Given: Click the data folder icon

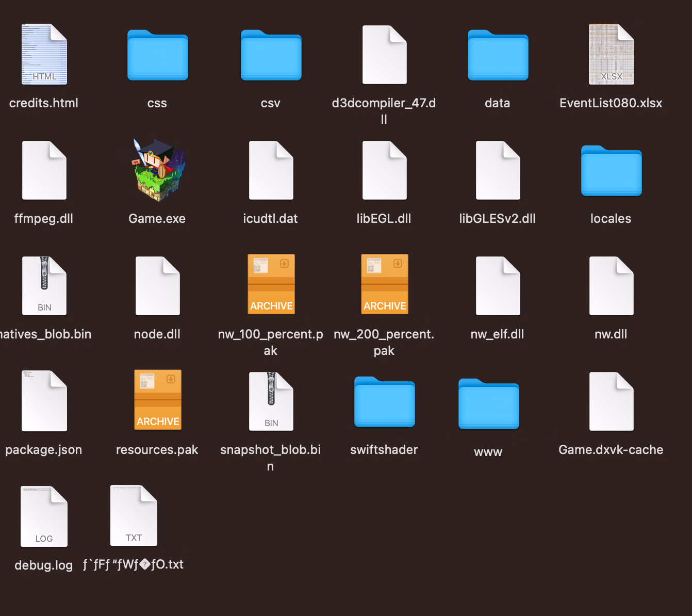Looking at the screenshot, I should tap(498, 56).
